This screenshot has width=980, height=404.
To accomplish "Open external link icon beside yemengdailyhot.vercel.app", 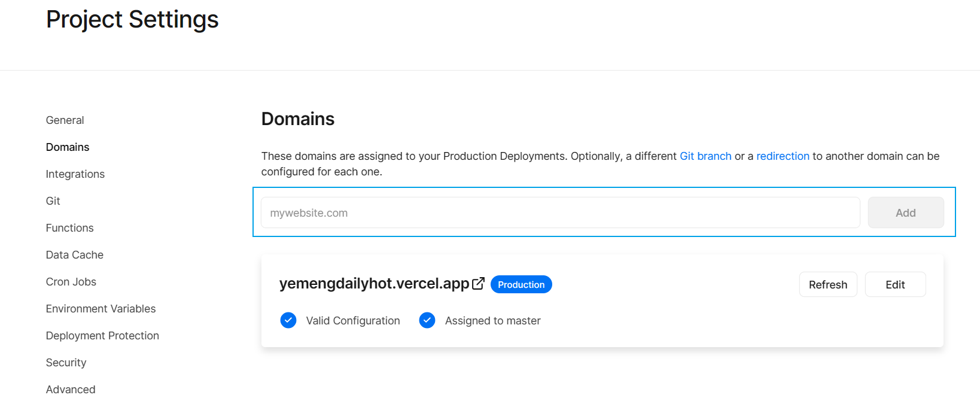I will [478, 284].
